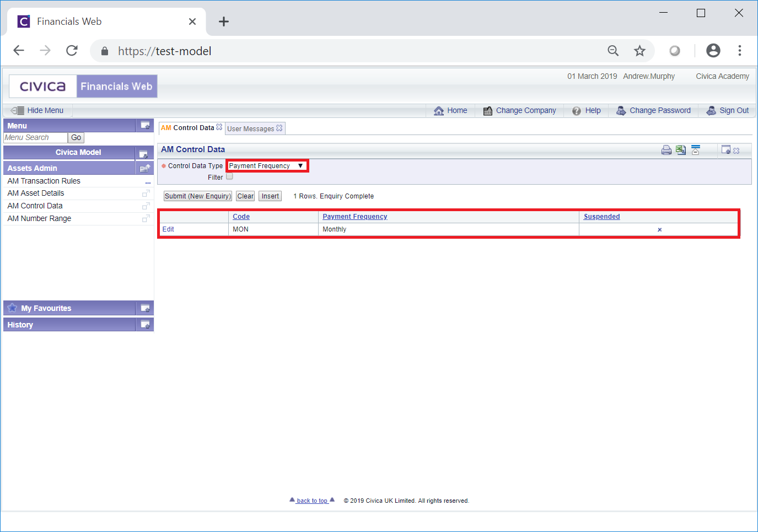Open AM Control Data in new window icon
Screen dimensions: 758x532
pyautogui.click(x=146, y=206)
